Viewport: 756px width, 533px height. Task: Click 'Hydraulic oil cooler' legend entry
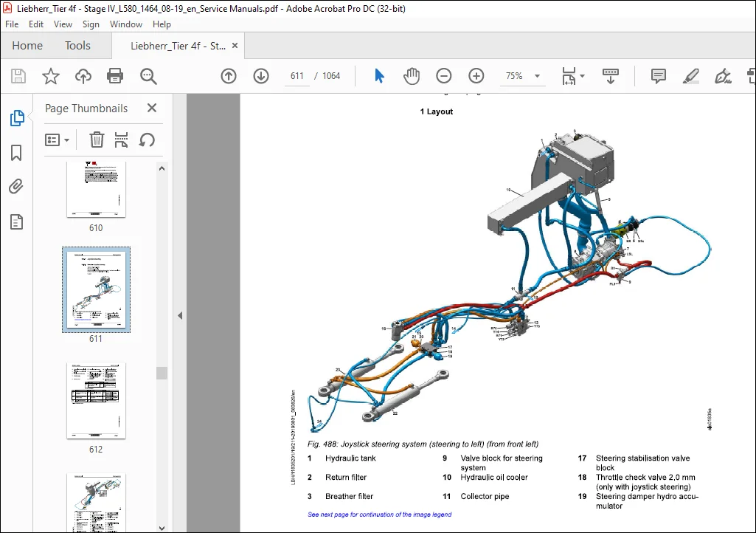493,477
